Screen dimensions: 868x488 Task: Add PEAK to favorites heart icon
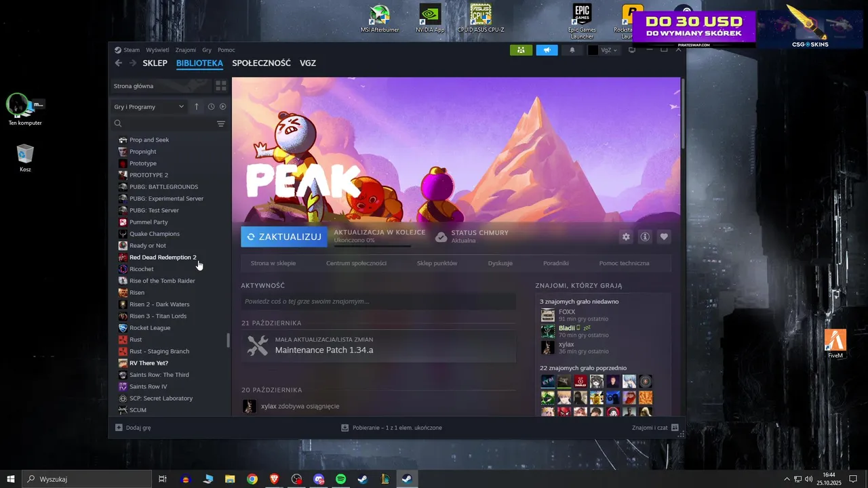pos(664,237)
